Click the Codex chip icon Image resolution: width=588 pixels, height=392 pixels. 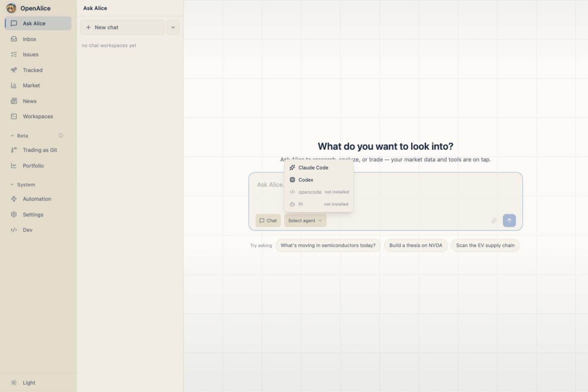(x=292, y=180)
